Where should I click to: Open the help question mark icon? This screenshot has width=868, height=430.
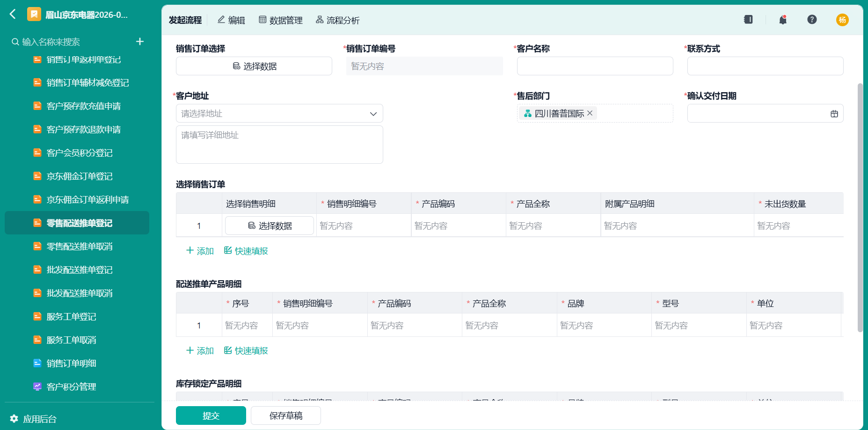pos(812,20)
